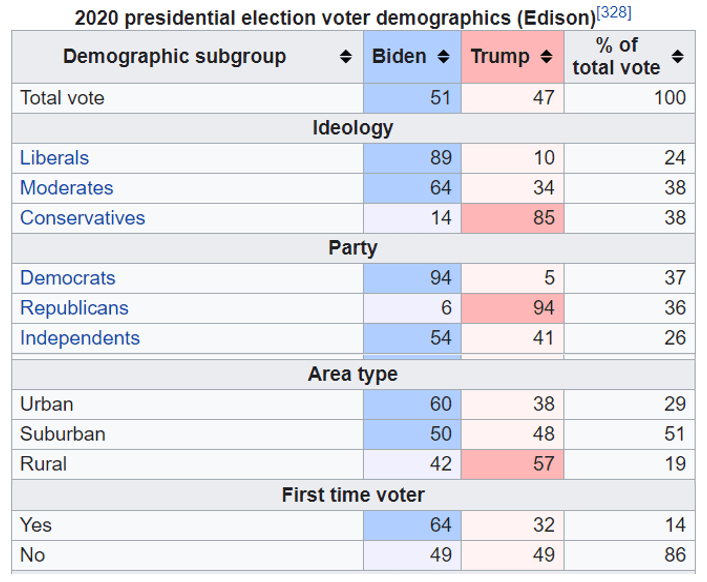
Task: Click the Demographic subgroup header text
Action: [174, 57]
